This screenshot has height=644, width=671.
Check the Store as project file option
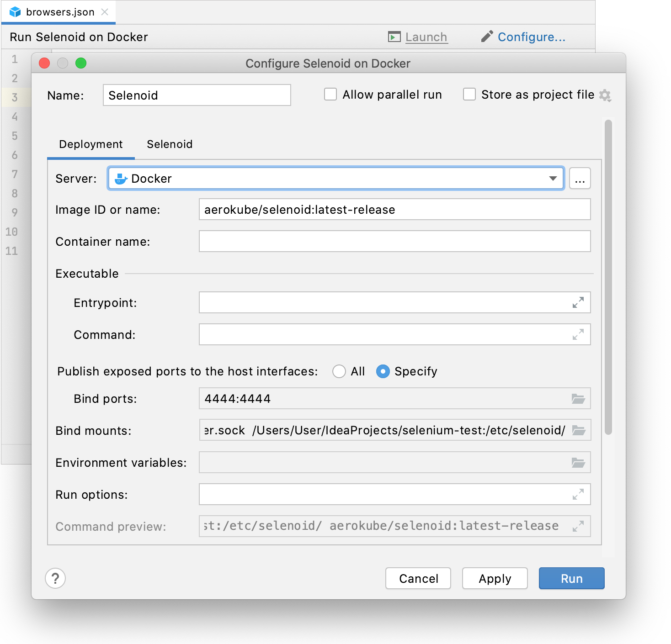[469, 94]
